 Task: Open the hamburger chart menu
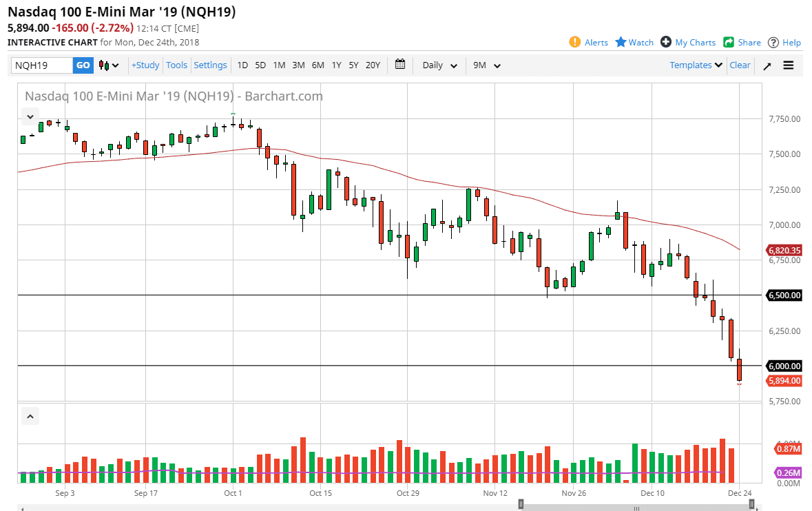point(789,65)
